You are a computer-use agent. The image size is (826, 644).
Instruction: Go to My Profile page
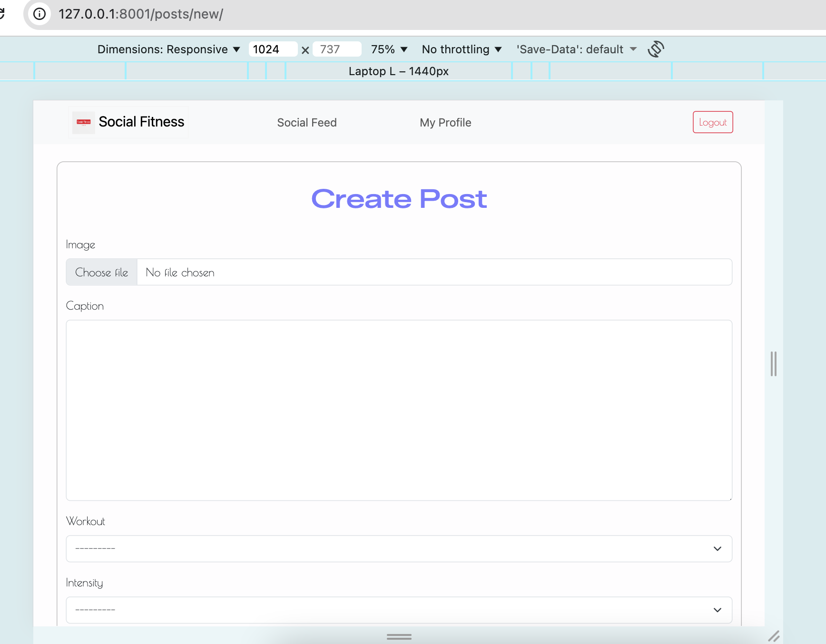445,122
